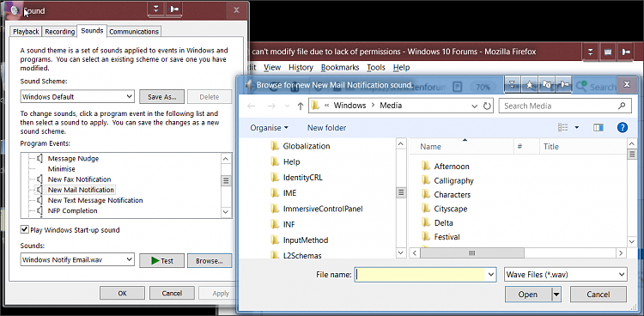This screenshot has height=316, width=644.
Task: Open the Firefox View menu
Action: (272, 67)
